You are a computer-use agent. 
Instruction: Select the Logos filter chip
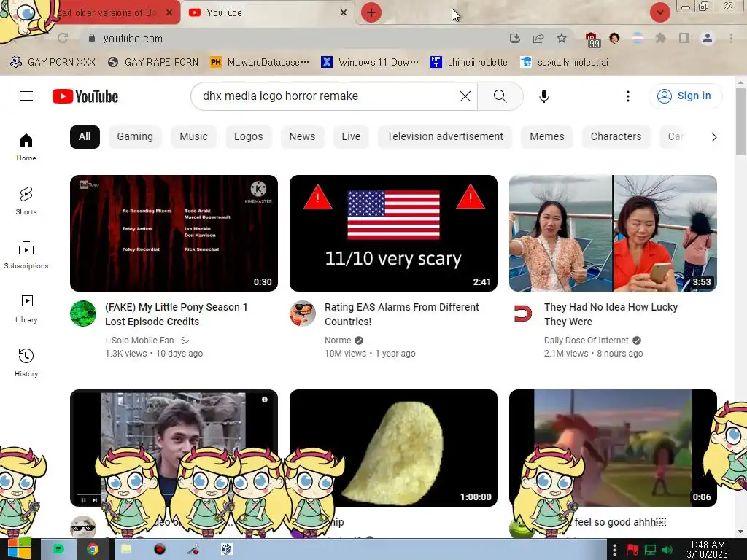pyautogui.click(x=248, y=136)
